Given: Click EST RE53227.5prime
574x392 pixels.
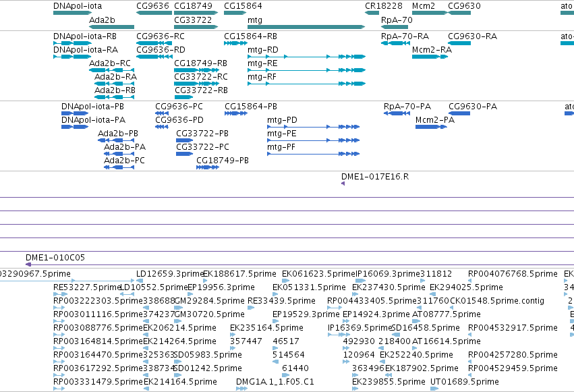Looking at the screenshot, I should [61, 294].
